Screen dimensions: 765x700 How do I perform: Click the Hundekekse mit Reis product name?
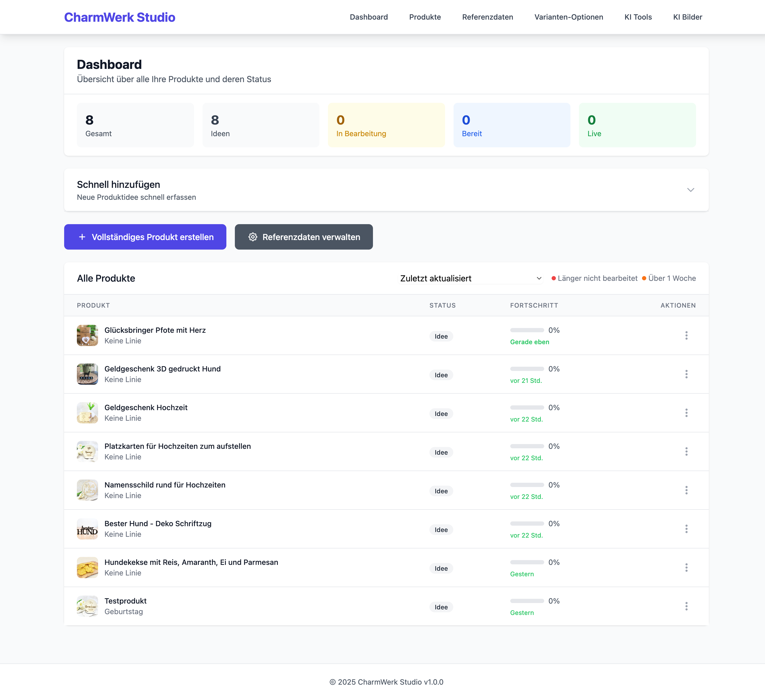[191, 562]
